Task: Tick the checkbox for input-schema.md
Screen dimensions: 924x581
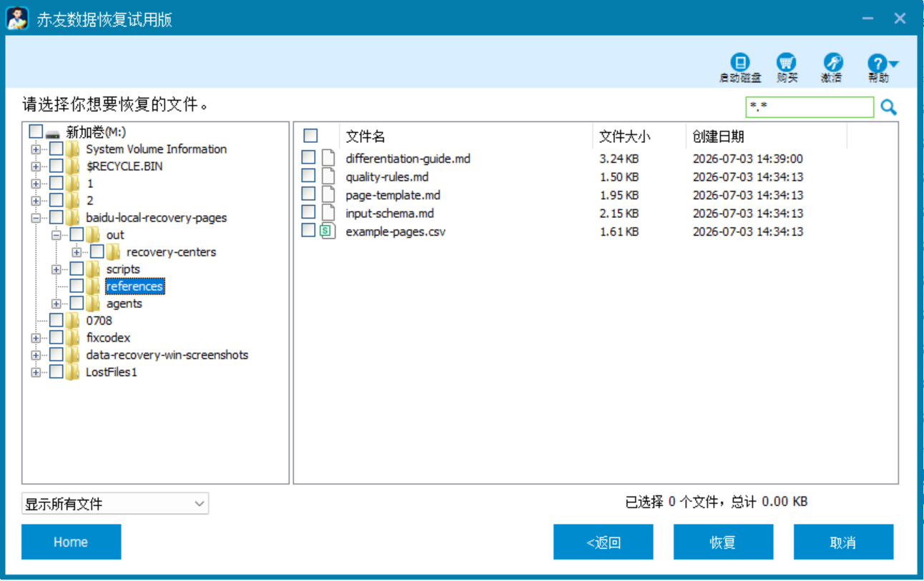Action: (x=308, y=212)
